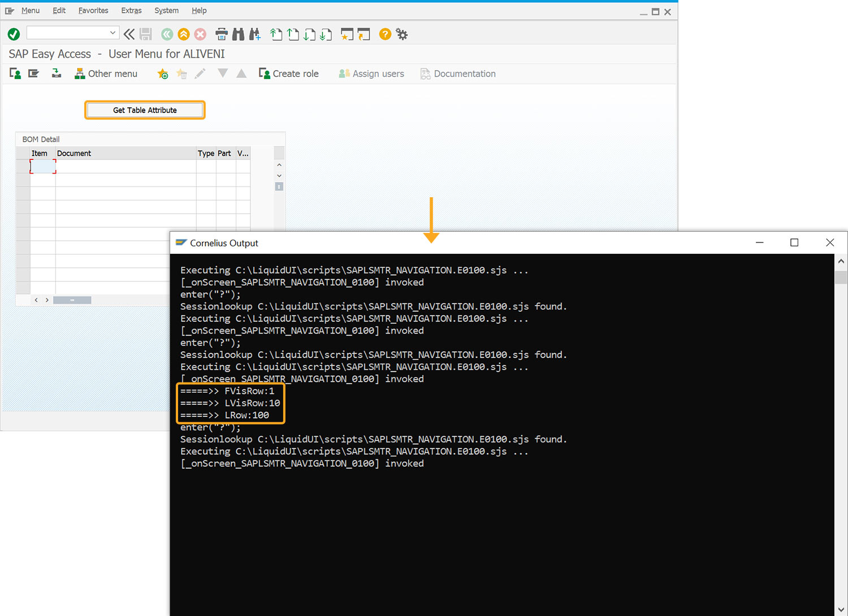The width and height of the screenshot is (848, 616).
Task: Open the Edit menu
Action: [59, 10]
